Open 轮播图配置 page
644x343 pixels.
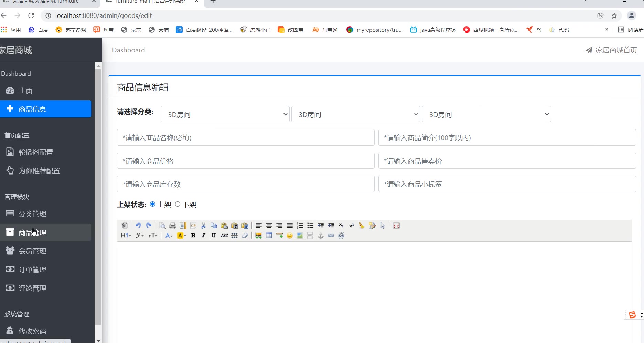coord(45,152)
